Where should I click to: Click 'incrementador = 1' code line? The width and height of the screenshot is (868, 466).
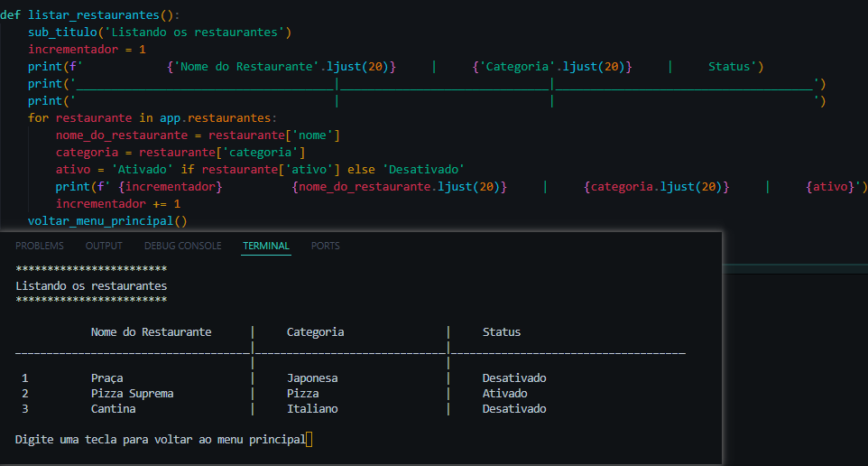click(x=87, y=50)
